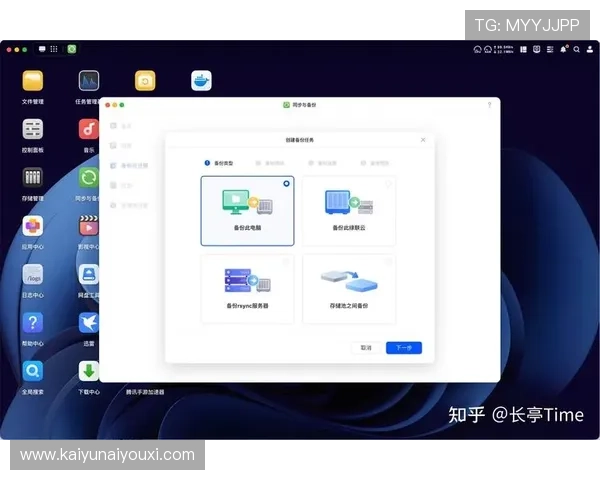The image size is (600, 480).
Task: Select the 备份rsync服务器 option card
Action: [x=248, y=289]
